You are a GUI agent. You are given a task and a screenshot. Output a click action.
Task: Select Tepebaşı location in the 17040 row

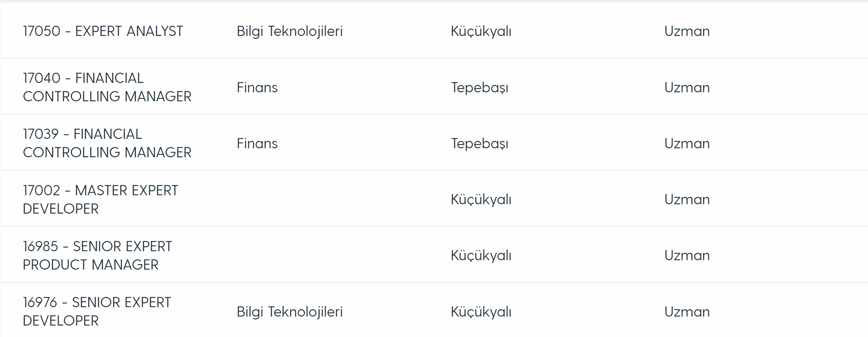coord(480,88)
